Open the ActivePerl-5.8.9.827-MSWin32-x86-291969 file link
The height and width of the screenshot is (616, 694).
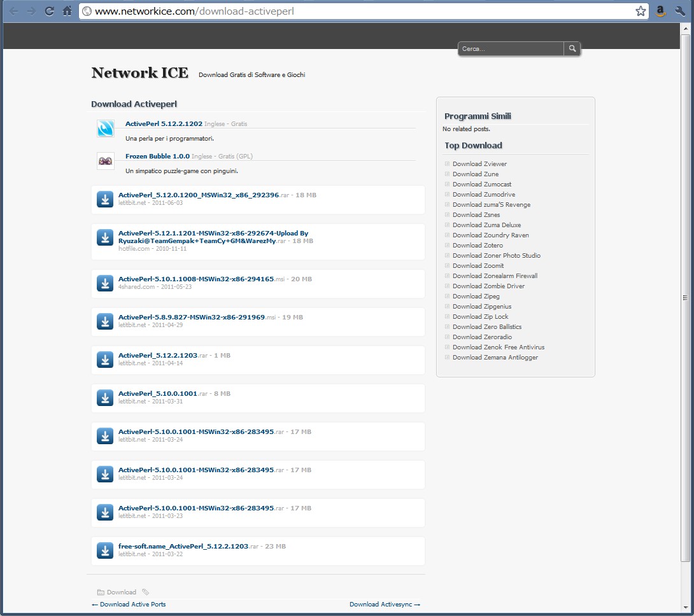click(x=192, y=318)
